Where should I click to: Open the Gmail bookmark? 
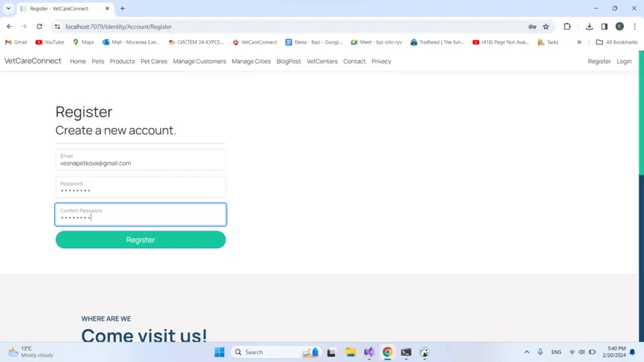(16, 42)
